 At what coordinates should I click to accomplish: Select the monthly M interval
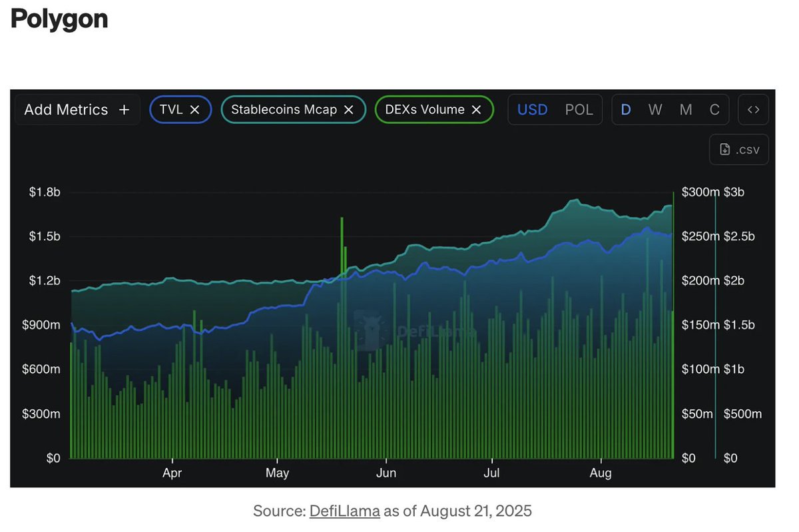pos(686,110)
